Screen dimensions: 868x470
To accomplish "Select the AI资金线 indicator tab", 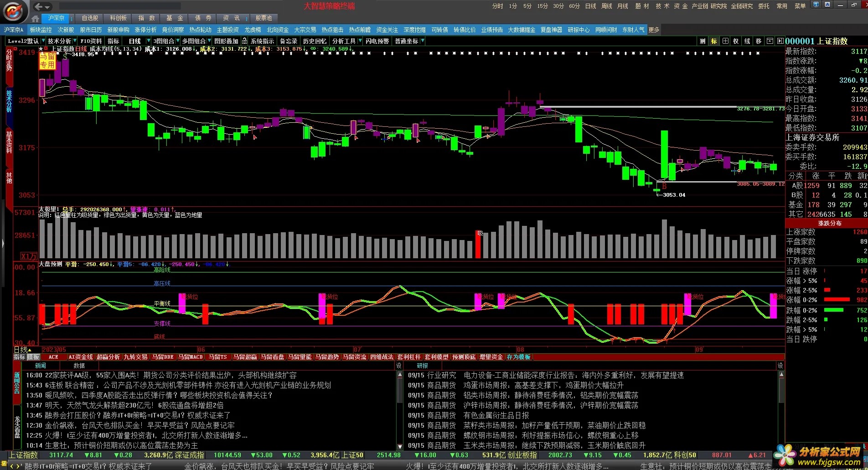I will (81, 357).
